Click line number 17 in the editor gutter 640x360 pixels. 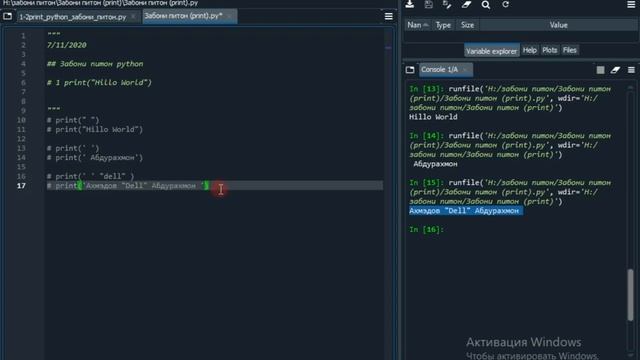[x=21, y=186]
